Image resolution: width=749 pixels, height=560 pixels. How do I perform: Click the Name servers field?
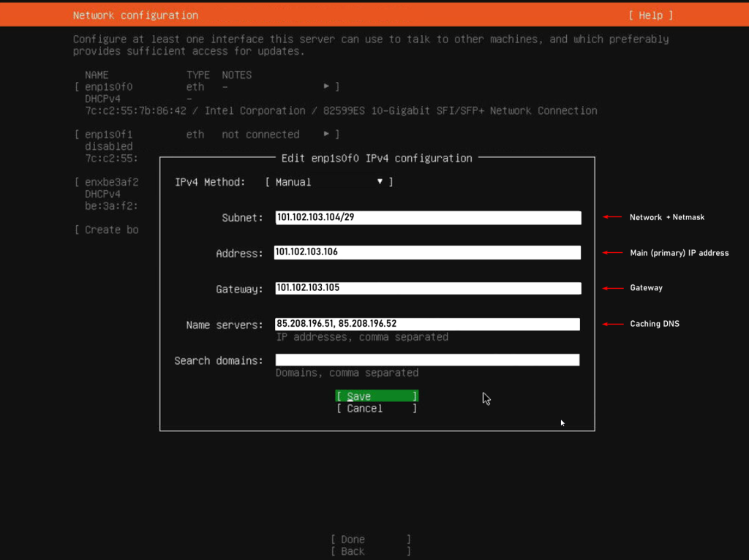(427, 324)
